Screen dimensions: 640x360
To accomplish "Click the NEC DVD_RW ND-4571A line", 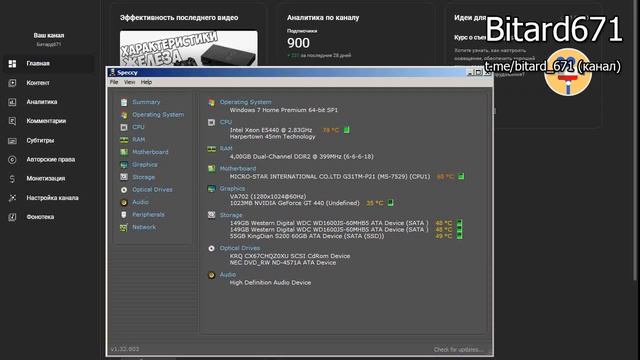I will (x=283, y=263).
